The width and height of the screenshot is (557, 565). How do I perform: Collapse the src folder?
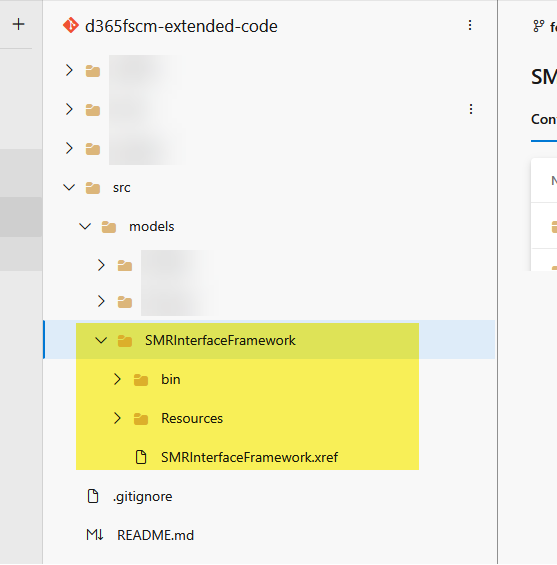69,187
